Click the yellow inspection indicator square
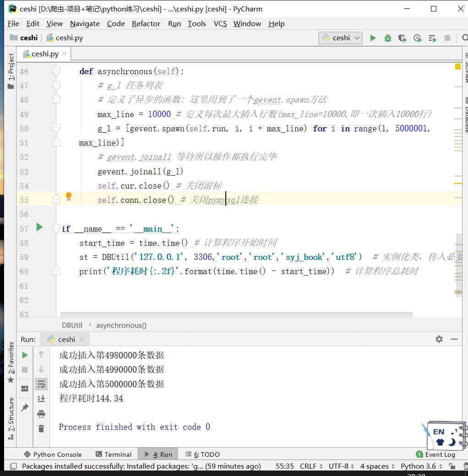Image resolution: width=468 pixels, height=476 pixels. click(x=458, y=66)
